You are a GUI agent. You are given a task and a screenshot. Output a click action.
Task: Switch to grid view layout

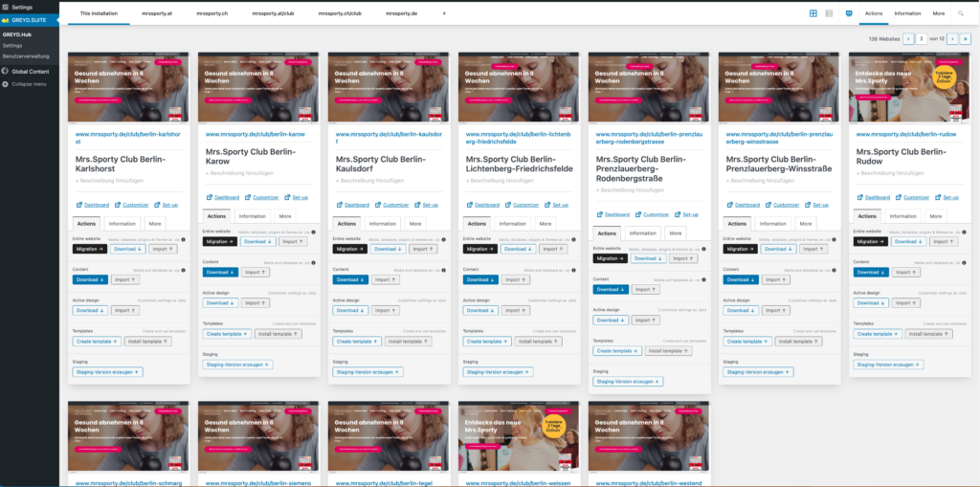click(x=813, y=13)
